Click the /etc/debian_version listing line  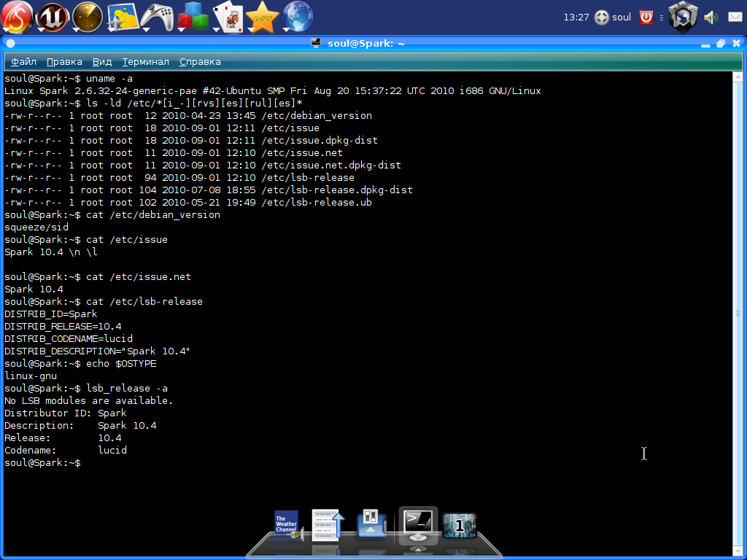pyautogui.click(x=188, y=116)
